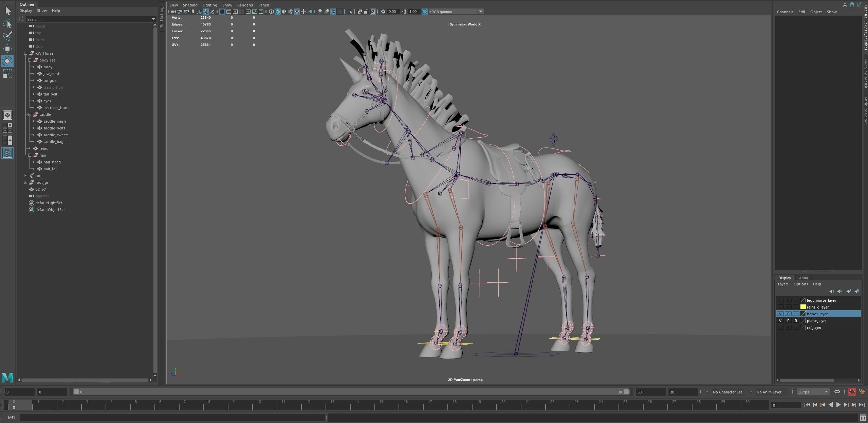The image size is (868, 423).
Task: Toggle the isolate select icon
Action: pyautogui.click(x=350, y=12)
